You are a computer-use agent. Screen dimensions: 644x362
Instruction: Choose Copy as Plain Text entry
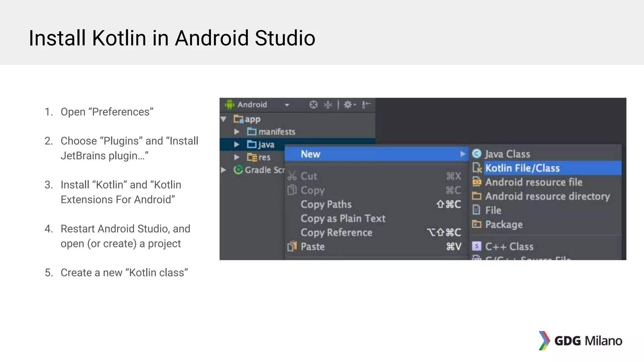coord(376,218)
